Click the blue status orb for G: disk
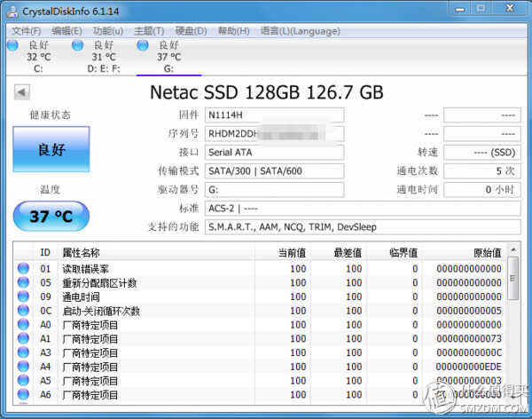 pos(143,45)
